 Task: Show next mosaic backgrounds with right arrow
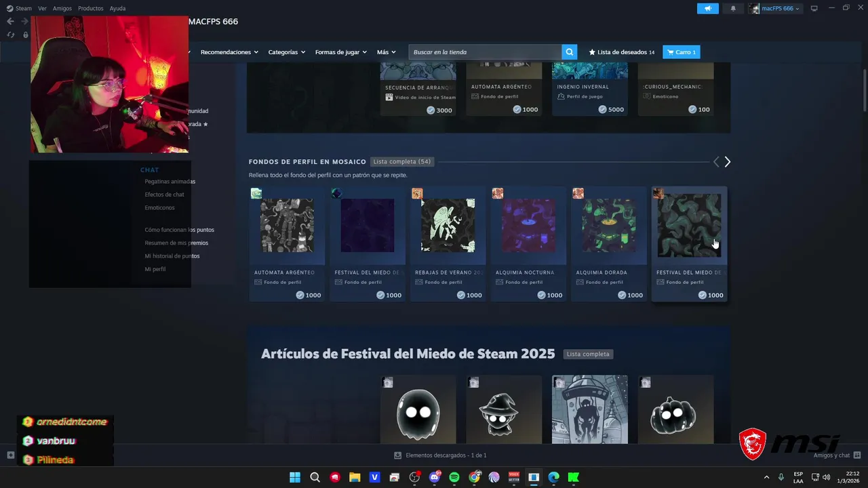[x=728, y=162]
